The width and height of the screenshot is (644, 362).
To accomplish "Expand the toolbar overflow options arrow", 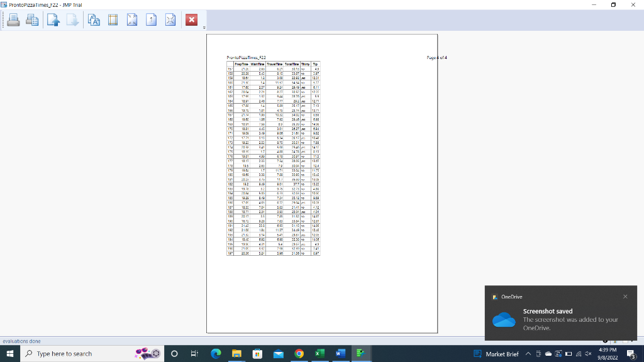I will (204, 28).
